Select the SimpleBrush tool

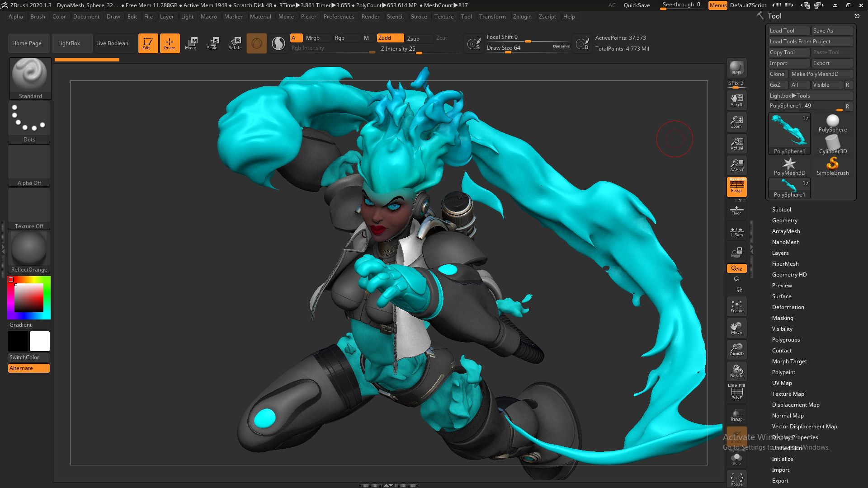tap(833, 166)
